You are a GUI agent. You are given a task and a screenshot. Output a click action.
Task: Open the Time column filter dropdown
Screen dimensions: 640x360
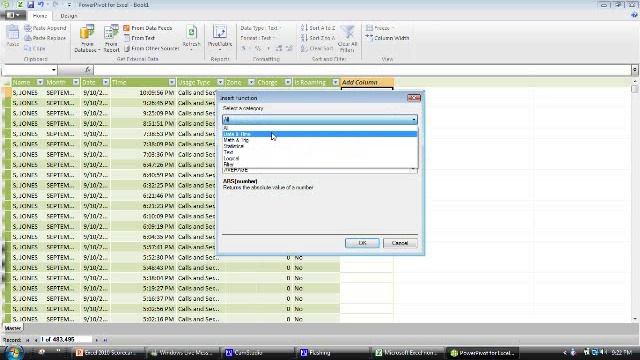pyautogui.click(x=172, y=82)
